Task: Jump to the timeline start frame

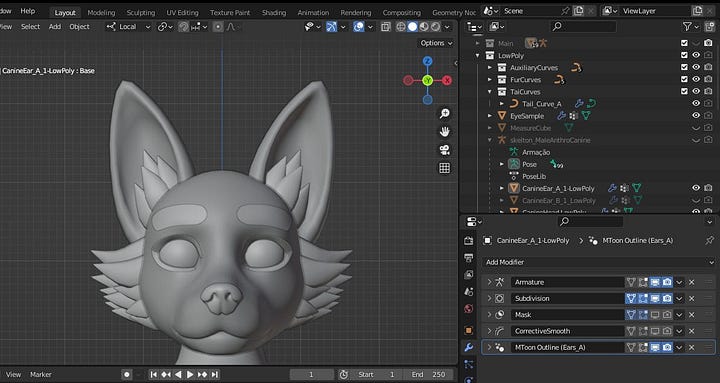Action: point(154,375)
